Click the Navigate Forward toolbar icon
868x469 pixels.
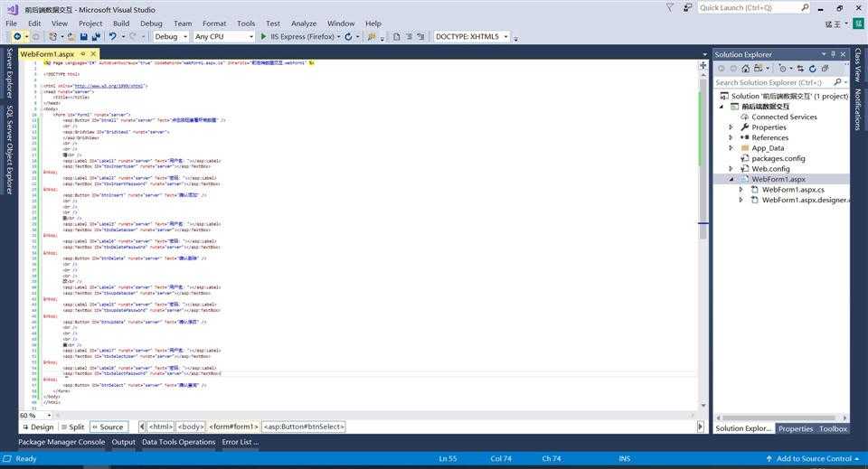point(36,36)
